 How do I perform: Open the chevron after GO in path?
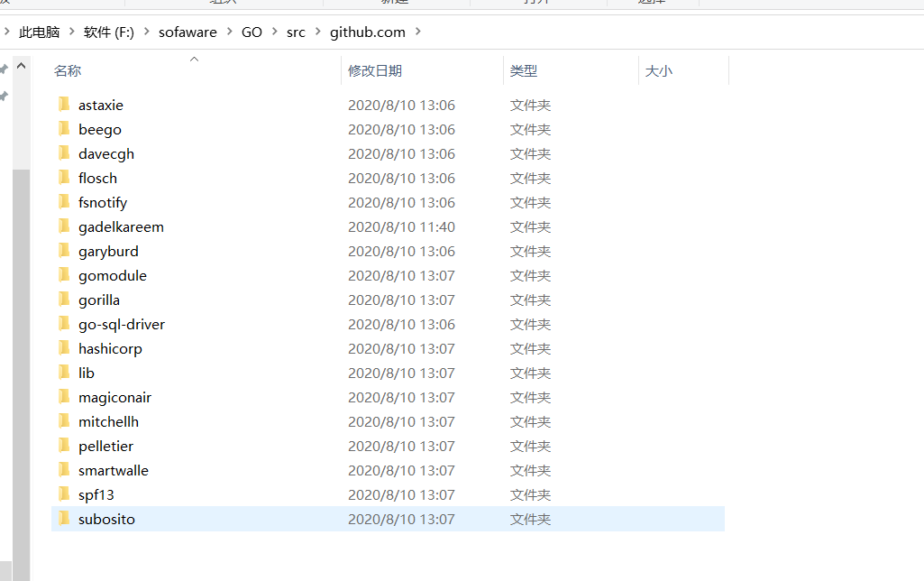click(x=275, y=32)
